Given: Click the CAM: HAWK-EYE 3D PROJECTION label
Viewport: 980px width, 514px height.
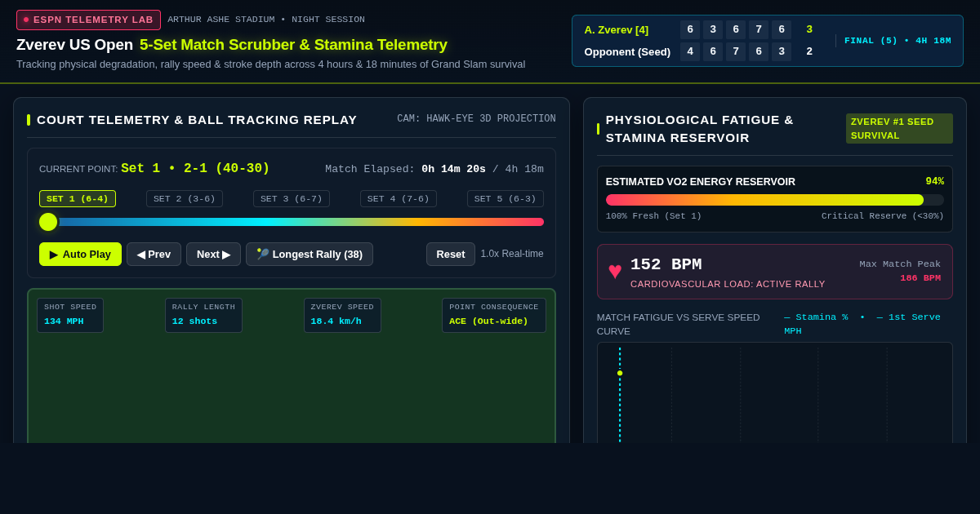Looking at the screenshot, I should pyautogui.click(x=476, y=119).
